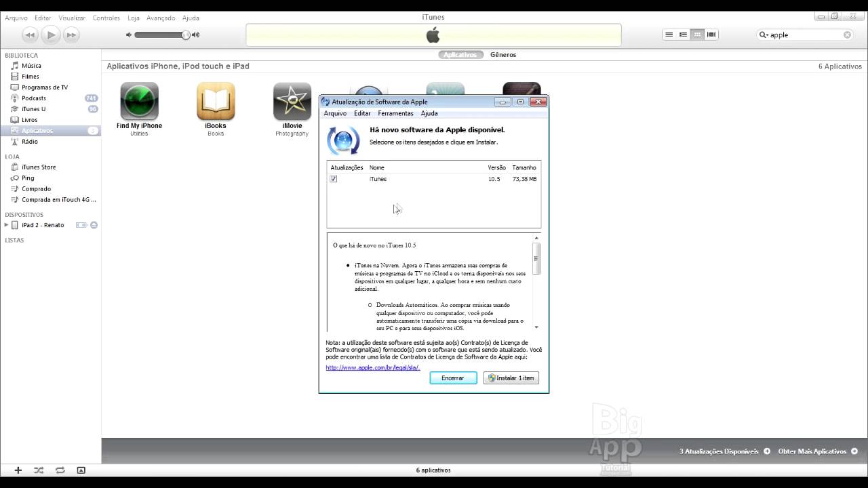Open Ajuda menu in update dialog
Screen dimensions: 868x488
pyautogui.click(x=429, y=113)
